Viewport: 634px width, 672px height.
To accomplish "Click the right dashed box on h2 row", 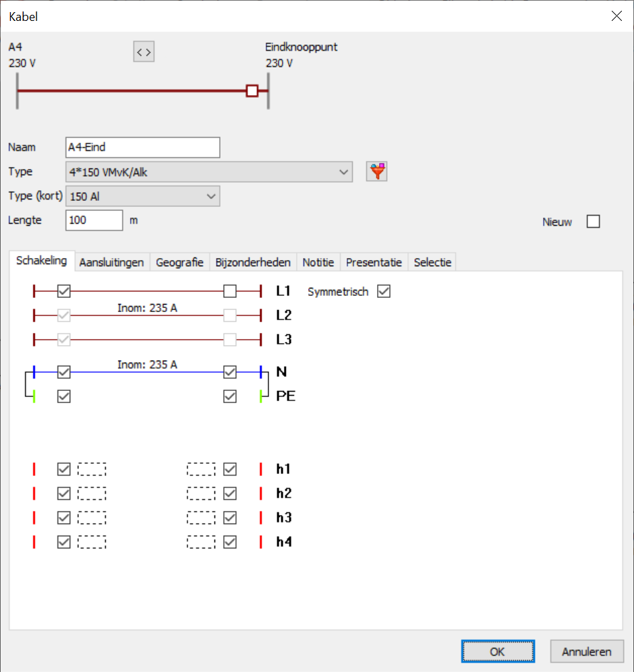I will click(x=201, y=493).
